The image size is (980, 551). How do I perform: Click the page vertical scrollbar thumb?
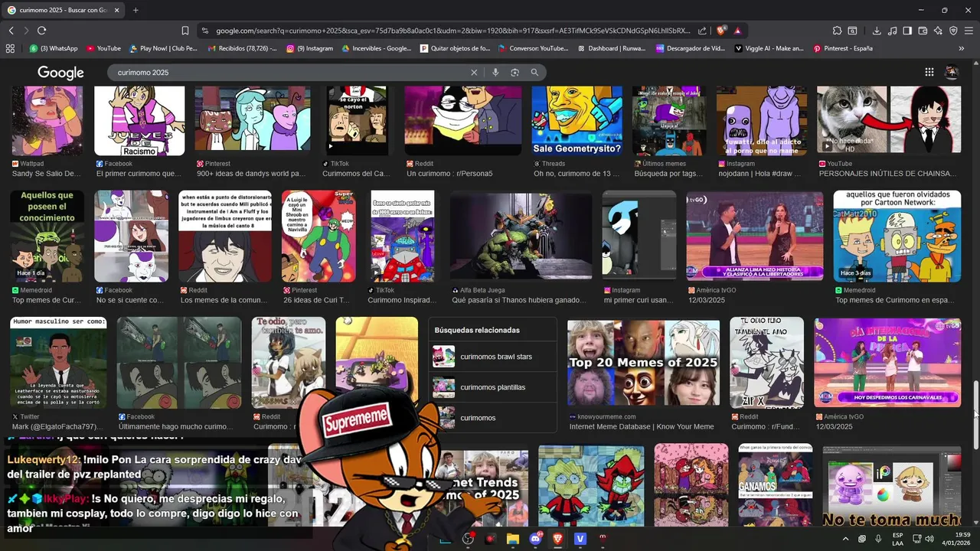tap(975, 416)
